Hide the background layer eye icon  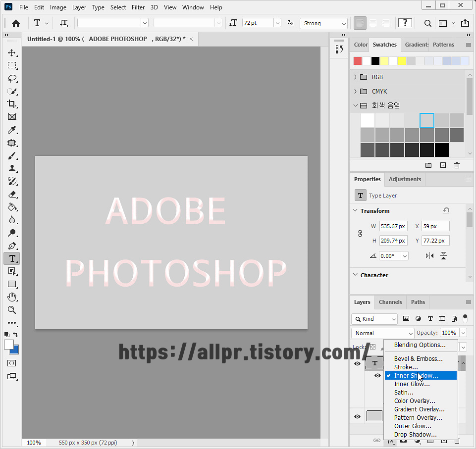click(x=357, y=416)
